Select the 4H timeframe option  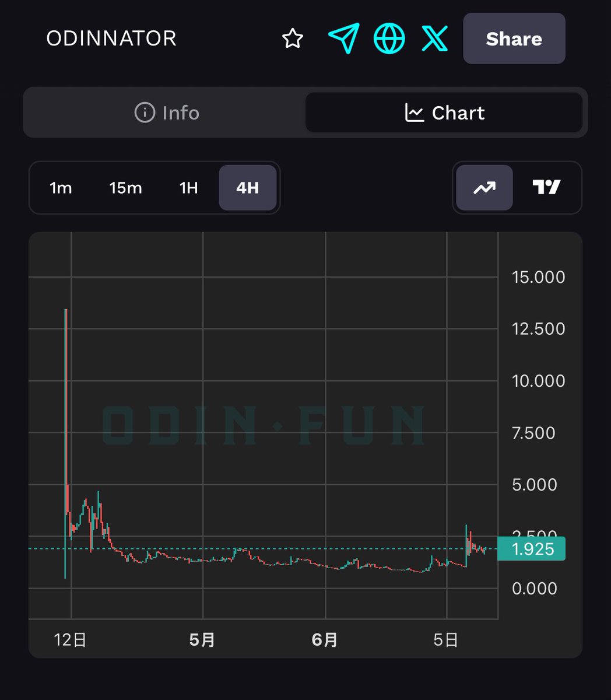(x=247, y=188)
